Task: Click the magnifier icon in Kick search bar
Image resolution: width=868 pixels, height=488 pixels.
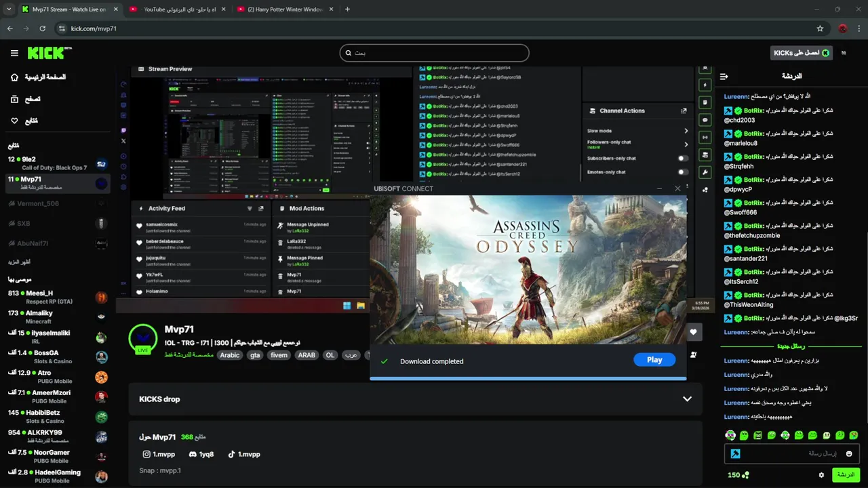Action: coord(349,53)
